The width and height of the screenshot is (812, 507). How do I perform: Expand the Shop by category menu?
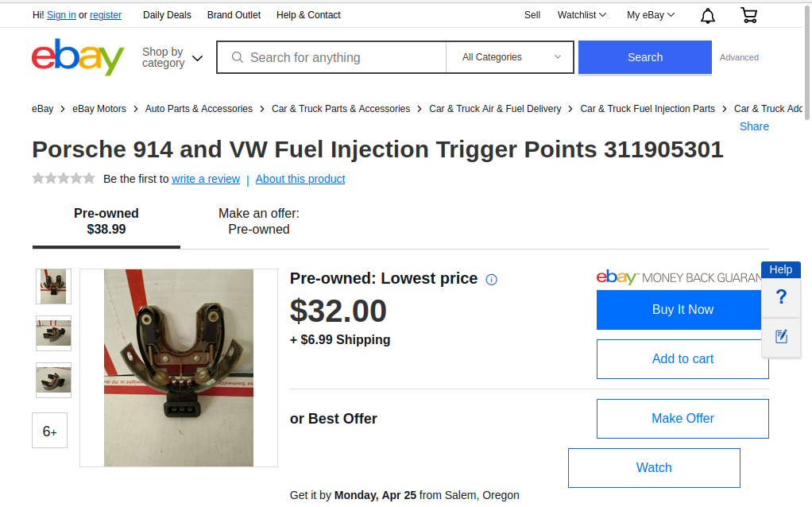click(172, 57)
